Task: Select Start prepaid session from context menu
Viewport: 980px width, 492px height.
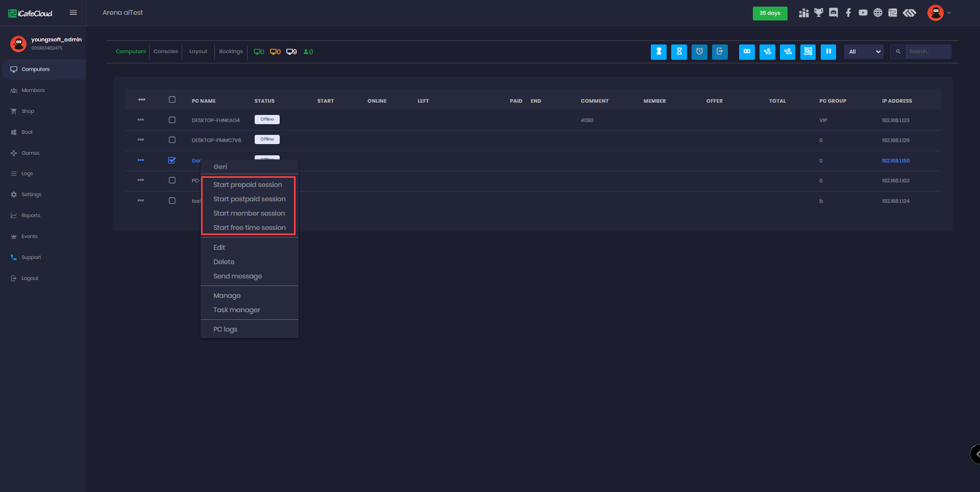Action: [x=248, y=185]
